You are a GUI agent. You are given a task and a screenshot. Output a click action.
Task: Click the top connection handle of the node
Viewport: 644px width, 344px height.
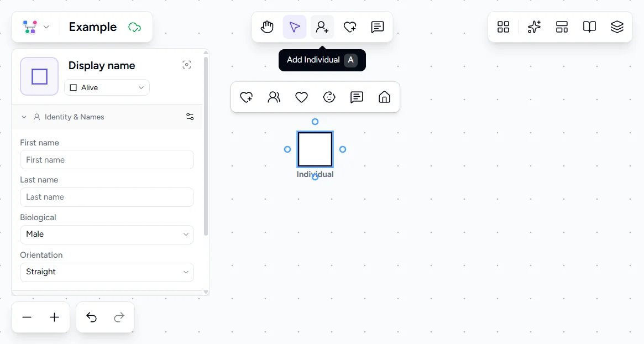tap(315, 122)
